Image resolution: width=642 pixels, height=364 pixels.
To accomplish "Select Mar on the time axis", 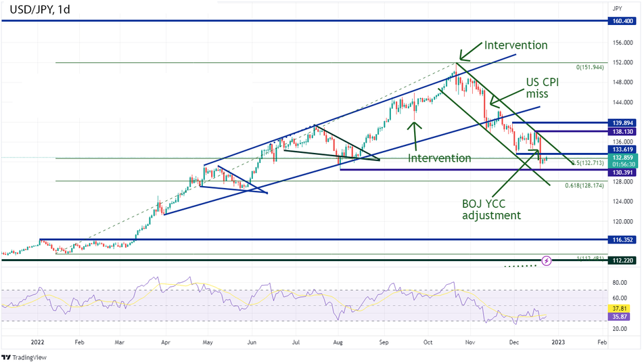I will coord(119,342).
